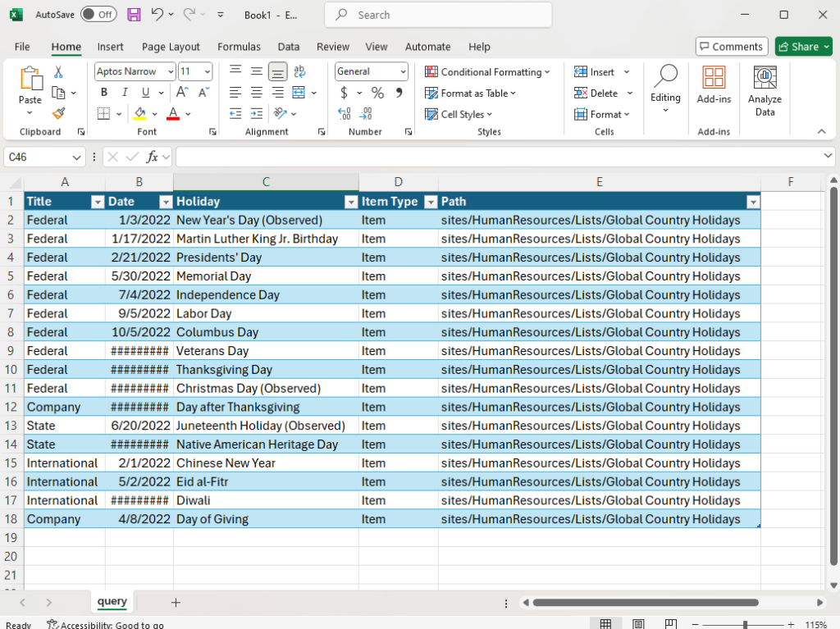Click the Cut scissors icon

pyautogui.click(x=58, y=72)
